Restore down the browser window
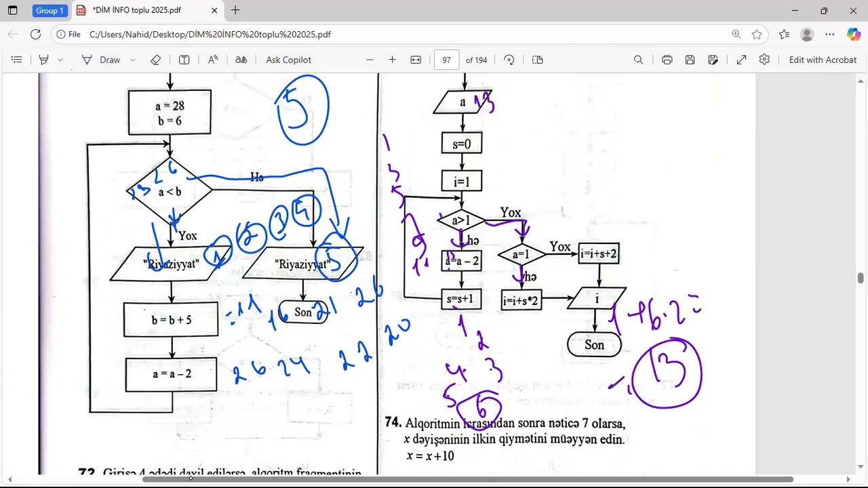 (x=824, y=10)
